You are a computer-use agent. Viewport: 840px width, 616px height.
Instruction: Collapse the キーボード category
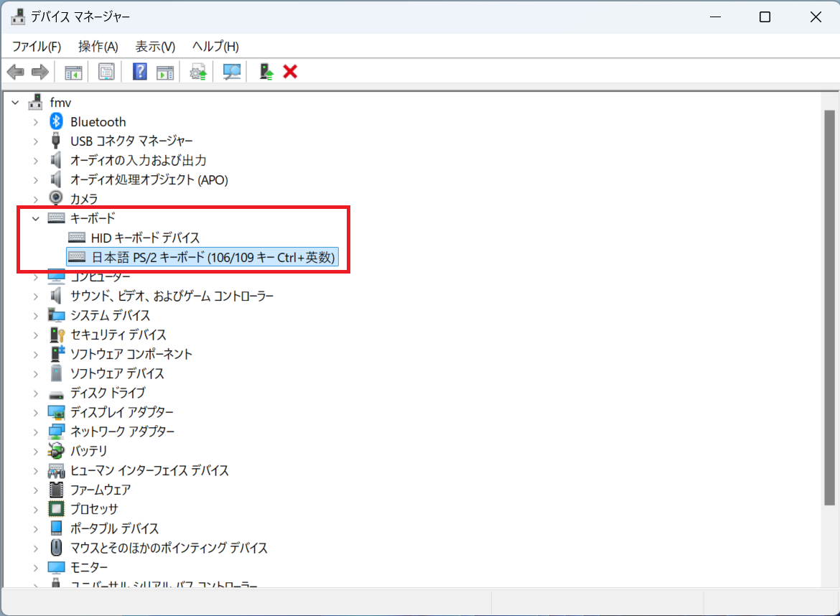tap(35, 218)
